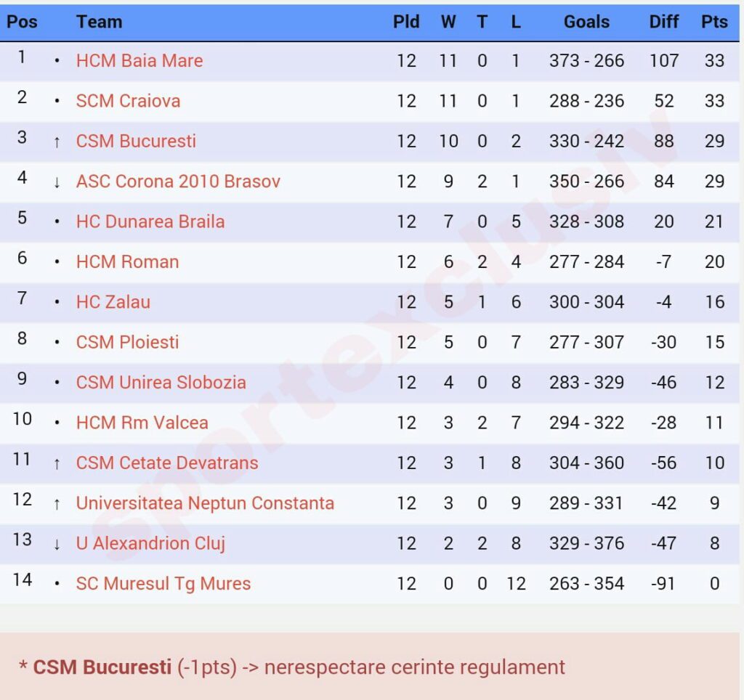The image size is (744, 700).
Task: Click the SCM Craiova team name
Action: [x=128, y=101]
